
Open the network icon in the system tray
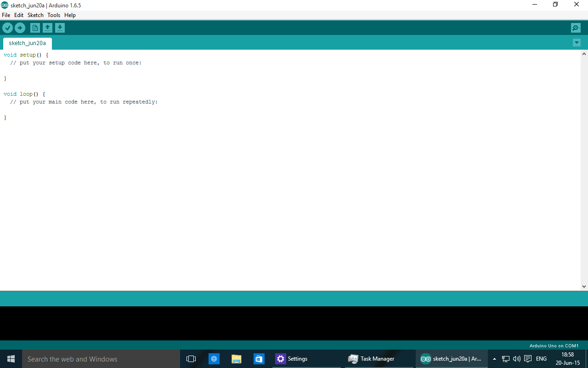click(506, 359)
